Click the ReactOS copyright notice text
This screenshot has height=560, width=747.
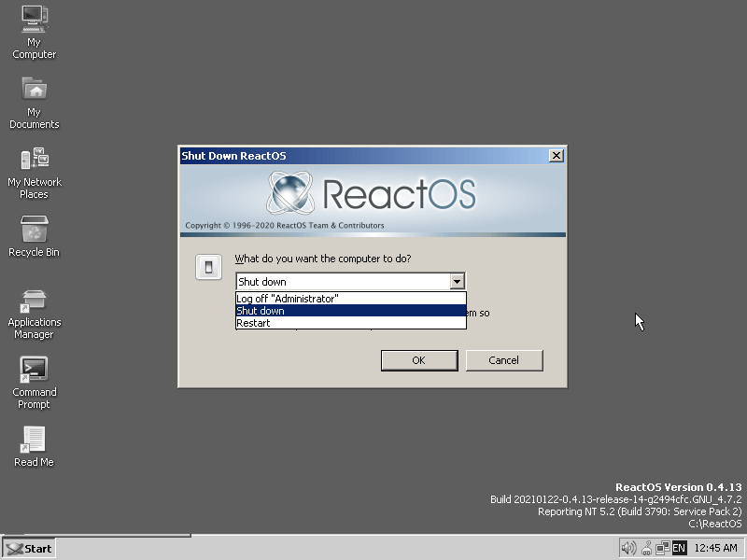[285, 225]
